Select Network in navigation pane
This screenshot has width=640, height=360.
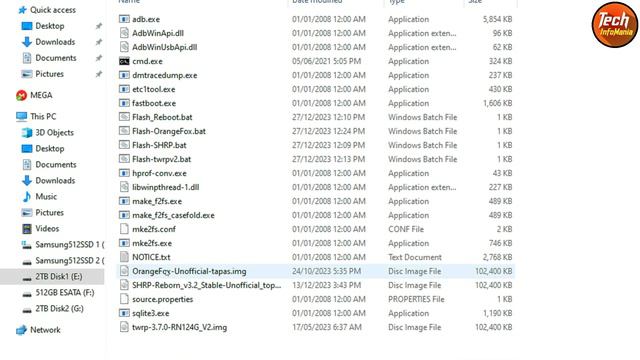coord(45,329)
